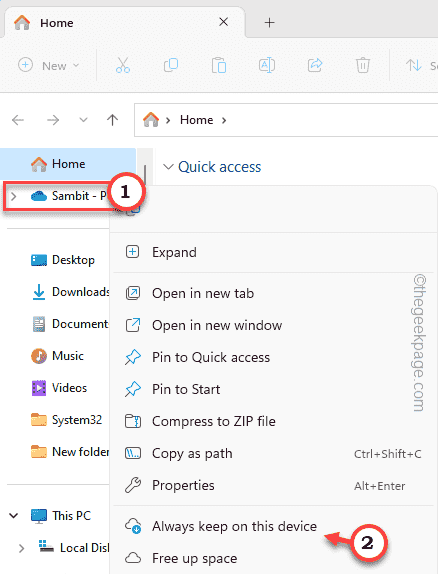Click the Copy icon in toolbar
The width and height of the screenshot is (438, 574).
[x=171, y=66]
